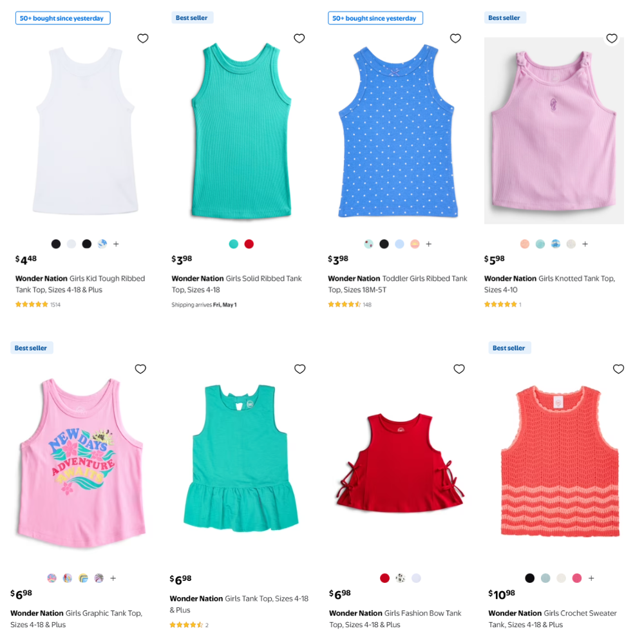The height and width of the screenshot is (644, 644).
Task: View the red bow tank product image
Action: tap(398, 460)
